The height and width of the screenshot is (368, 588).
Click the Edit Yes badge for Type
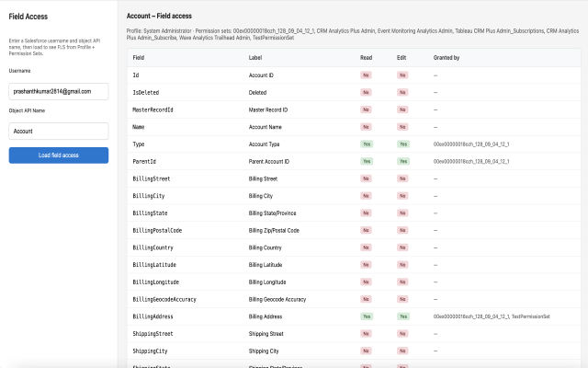point(403,144)
